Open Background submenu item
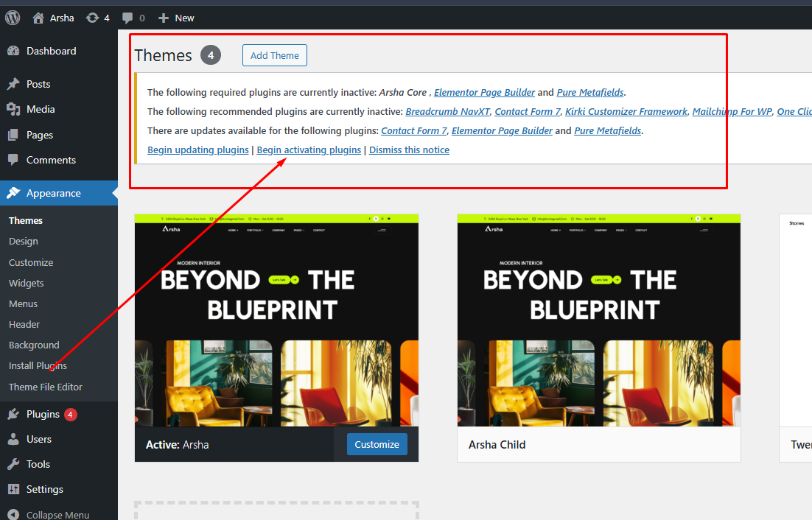 coord(34,345)
